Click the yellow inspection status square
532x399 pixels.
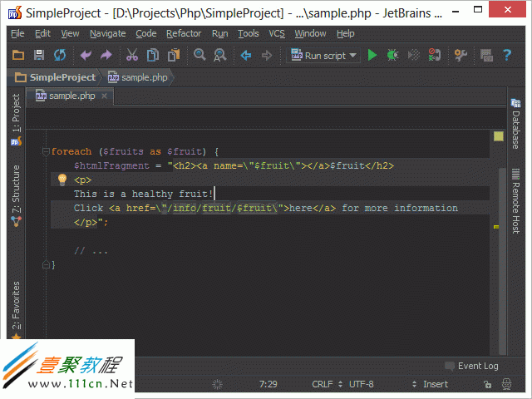[499, 136]
